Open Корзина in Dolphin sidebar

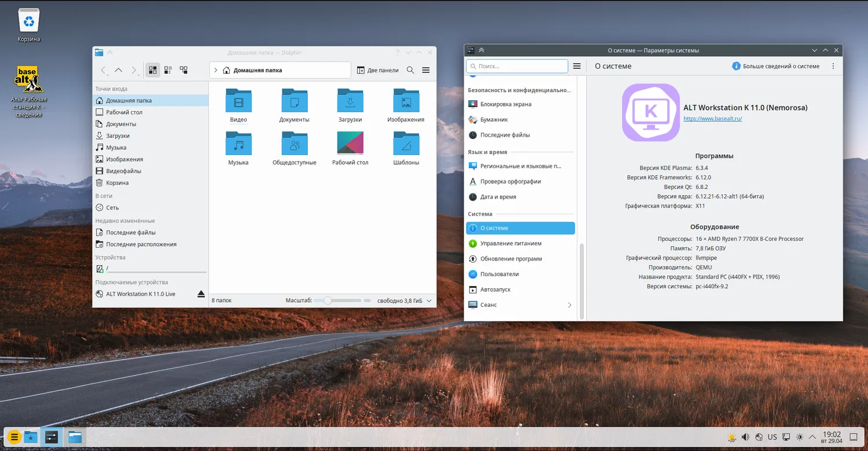tap(150, 183)
